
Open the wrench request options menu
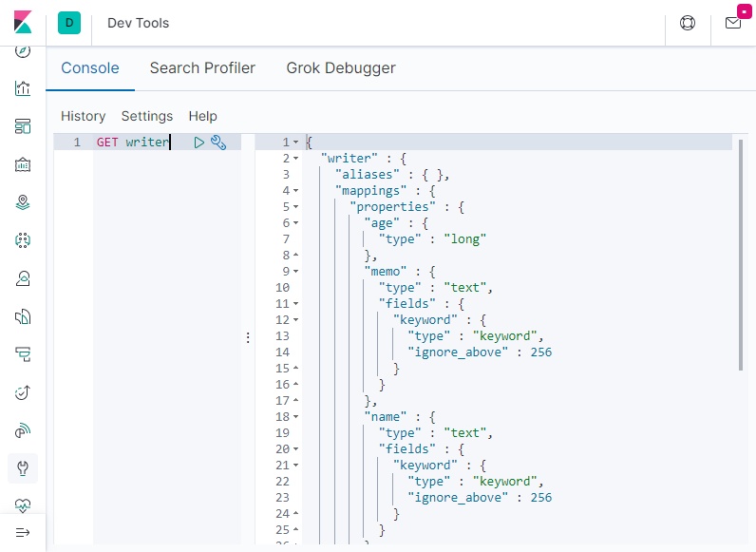(x=218, y=143)
